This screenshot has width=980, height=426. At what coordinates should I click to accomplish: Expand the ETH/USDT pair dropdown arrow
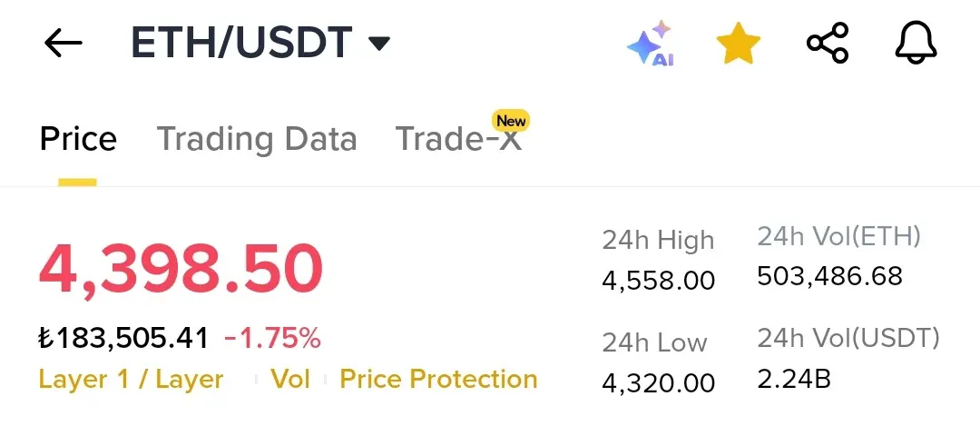point(378,44)
